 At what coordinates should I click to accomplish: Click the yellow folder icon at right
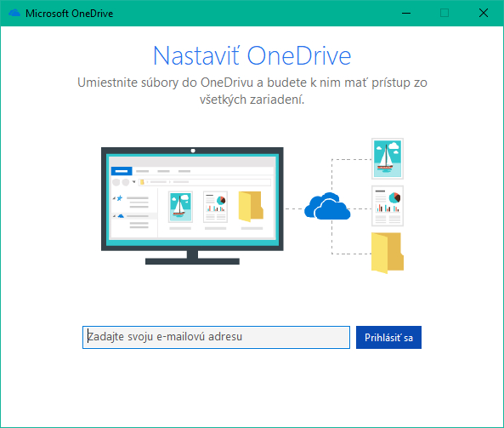click(388, 253)
